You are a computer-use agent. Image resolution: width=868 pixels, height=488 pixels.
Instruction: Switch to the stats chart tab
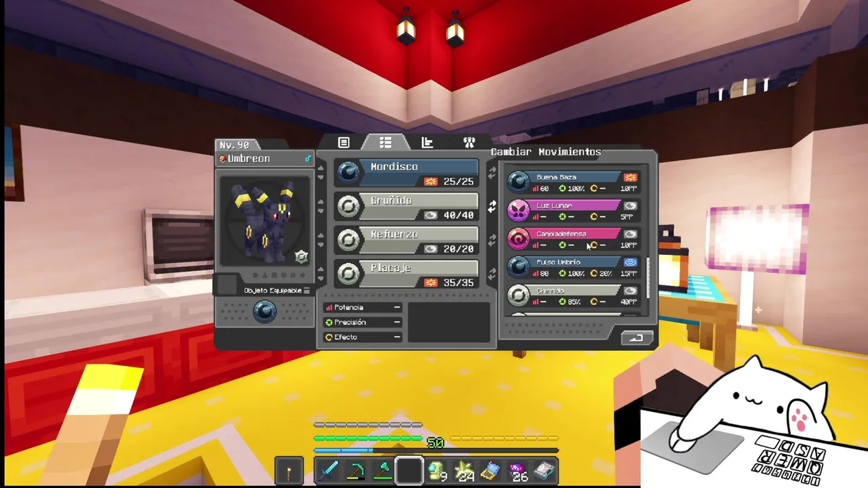click(x=427, y=142)
